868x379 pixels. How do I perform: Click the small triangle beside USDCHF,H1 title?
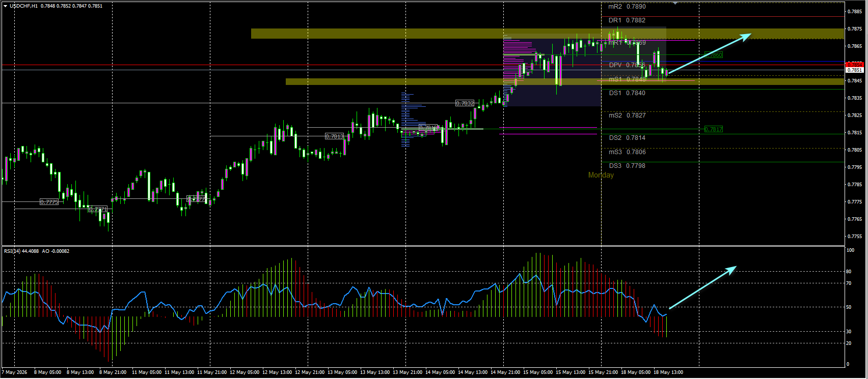coord(5,6)
